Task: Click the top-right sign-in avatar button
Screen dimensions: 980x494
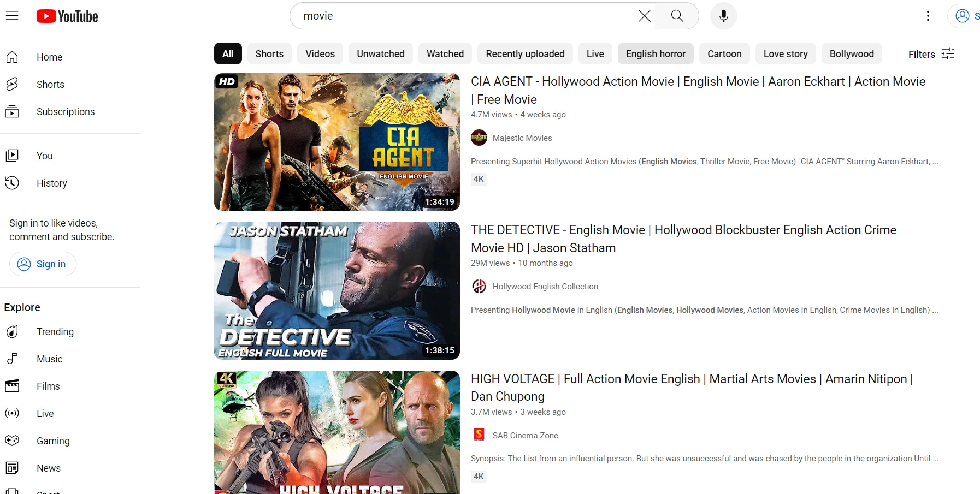Action: [x=965, y=16]
